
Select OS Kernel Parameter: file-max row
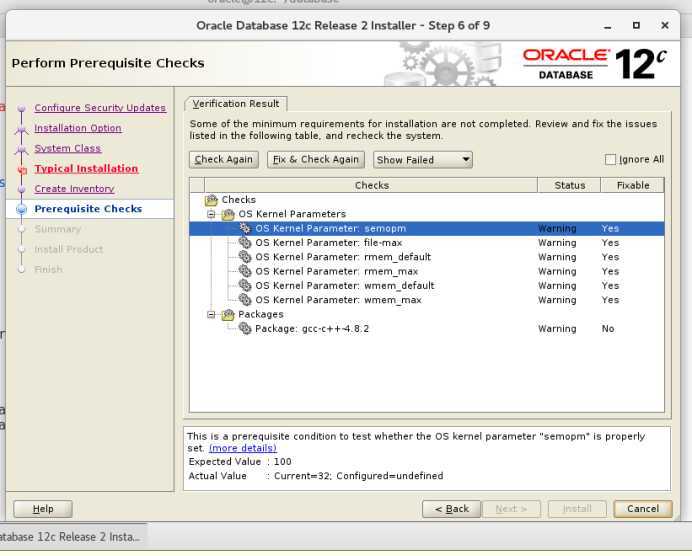(x=427, y=242)
